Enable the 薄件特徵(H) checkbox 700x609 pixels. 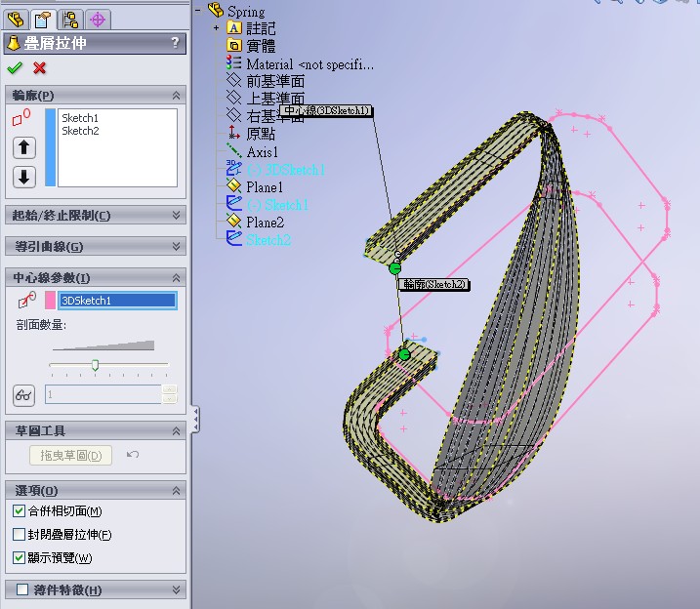pyautogui.click(x=22, y=589)
